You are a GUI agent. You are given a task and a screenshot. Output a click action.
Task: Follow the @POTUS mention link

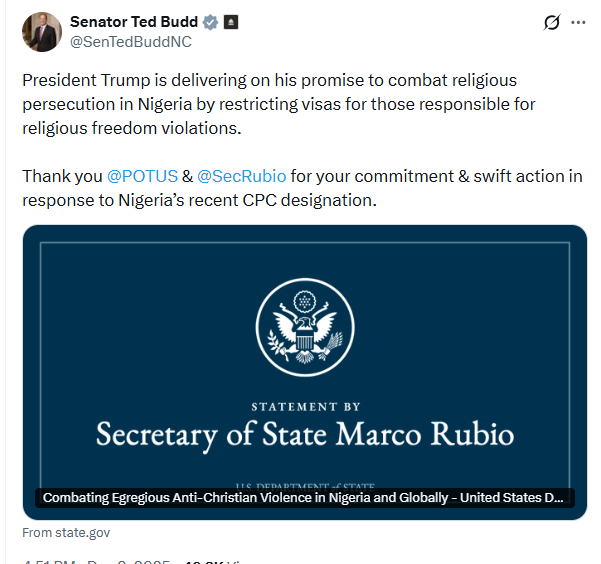click(142, 175)
